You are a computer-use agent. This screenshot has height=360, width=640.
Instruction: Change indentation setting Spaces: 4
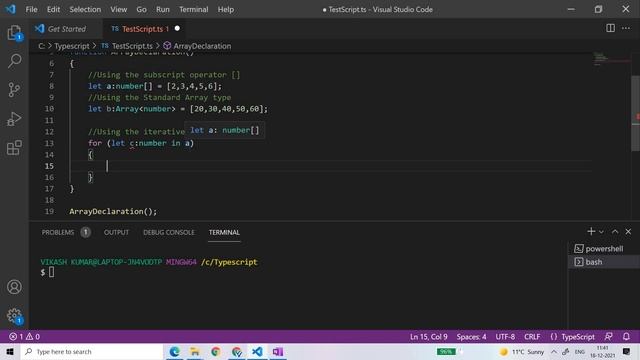(x=471, y=337)
